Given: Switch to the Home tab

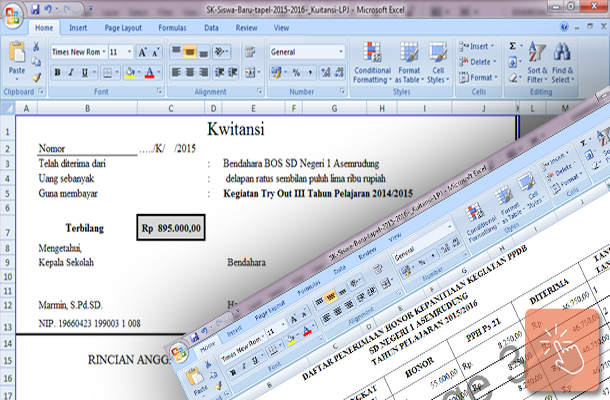Looking at the screenshot, I should (44, 28).
